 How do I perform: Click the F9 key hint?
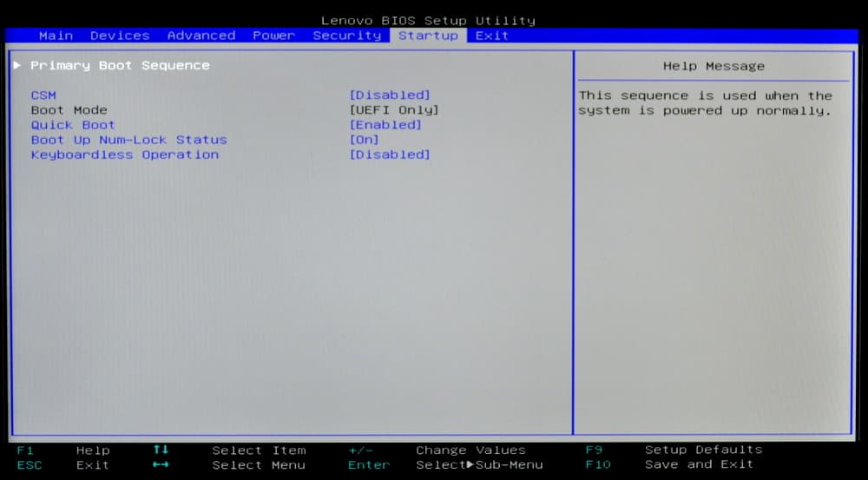click(x=594, y=450)
